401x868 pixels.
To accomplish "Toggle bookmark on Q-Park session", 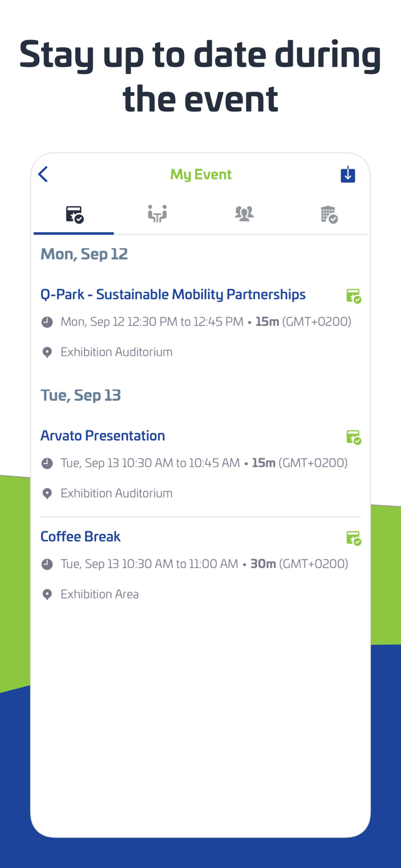I will [x=354, y=295].
